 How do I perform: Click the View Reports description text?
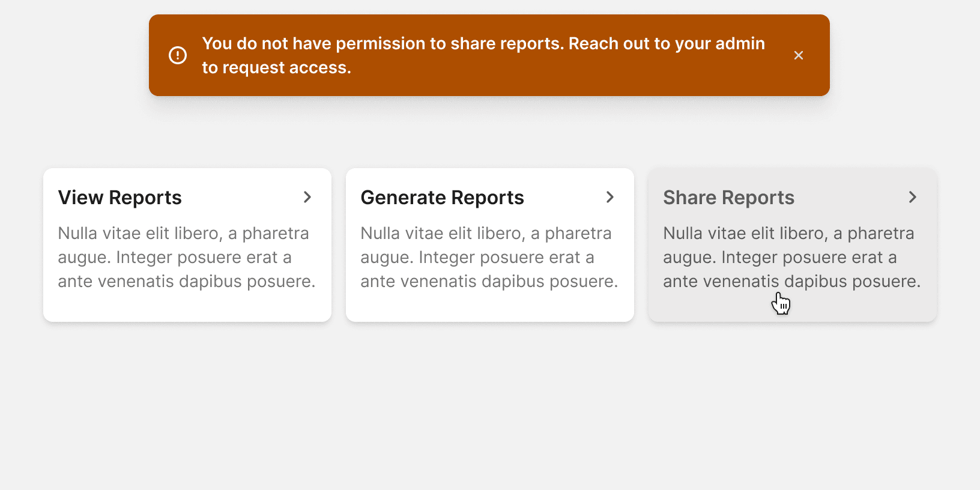click(186, 257)
